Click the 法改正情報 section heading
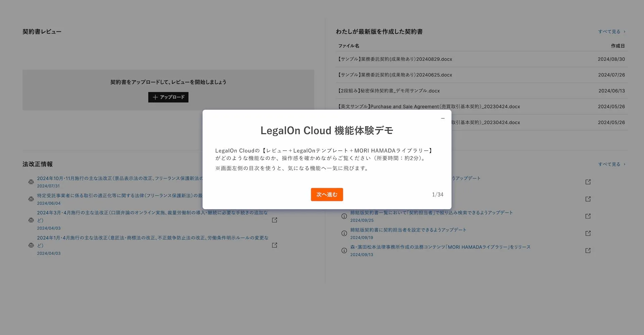This screenshot has height=335, width=644. pyautogui.click(x=38, y=164)
